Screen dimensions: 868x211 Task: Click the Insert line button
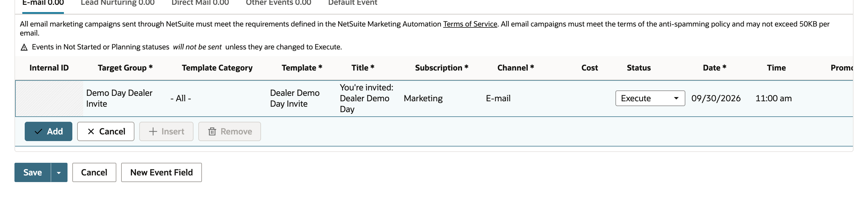click(166, 131)
